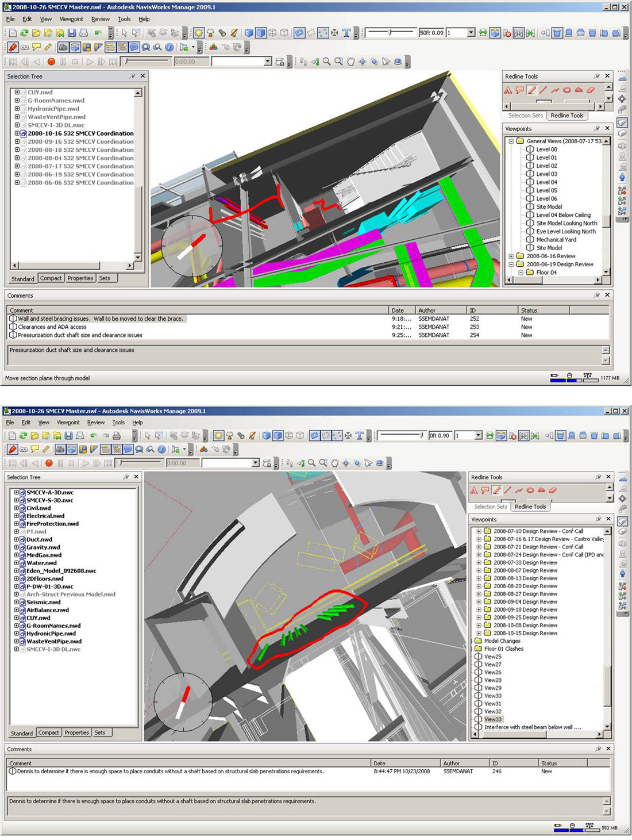
Task: Pick redline Cloud tool in 2008-10-16 window
Action: (579, 90)
